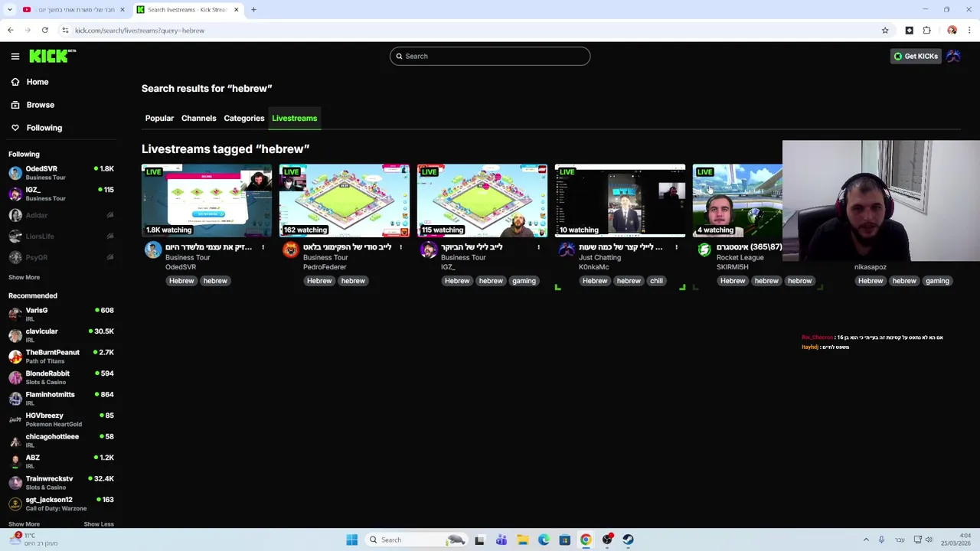The width and height of the screenshot is (980, 551).
Task: Switch to the Channels tab
Action: click(x=198, y=119)
